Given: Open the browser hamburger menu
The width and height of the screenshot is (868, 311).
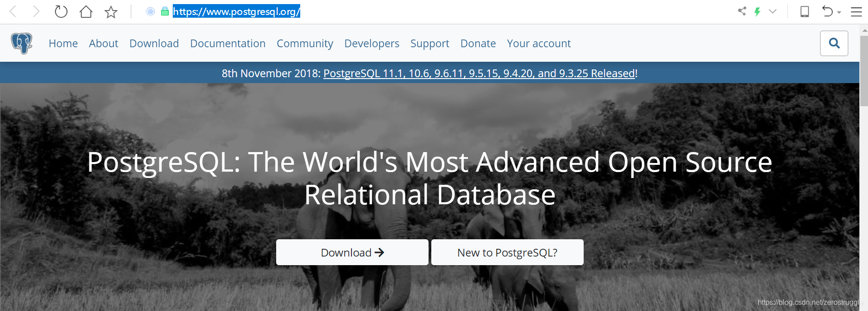Looking at the screenshot, I should coord(856,11).
